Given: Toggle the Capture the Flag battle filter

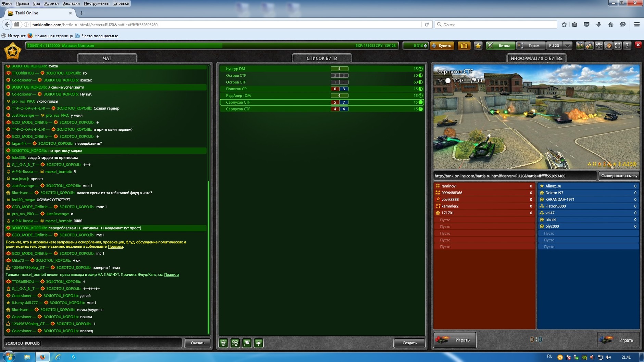Looking at the screenshot, I should click(x=247, y=343).
